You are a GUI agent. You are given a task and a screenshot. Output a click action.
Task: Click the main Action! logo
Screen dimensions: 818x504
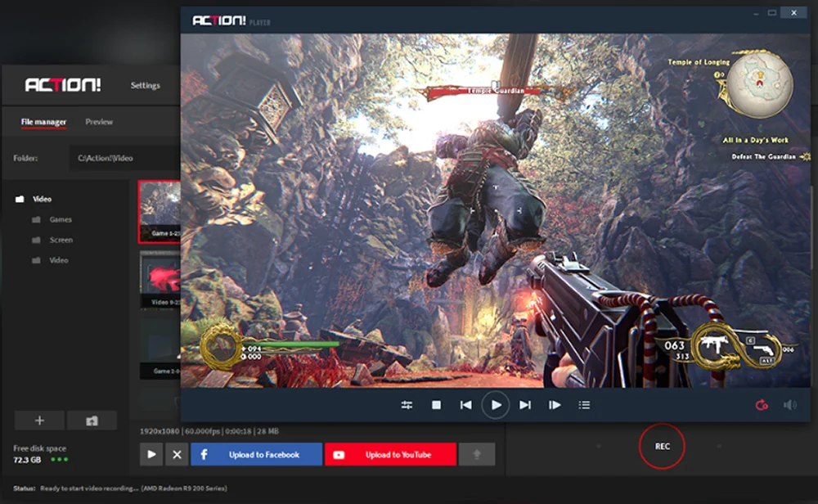tap(63, 85)
